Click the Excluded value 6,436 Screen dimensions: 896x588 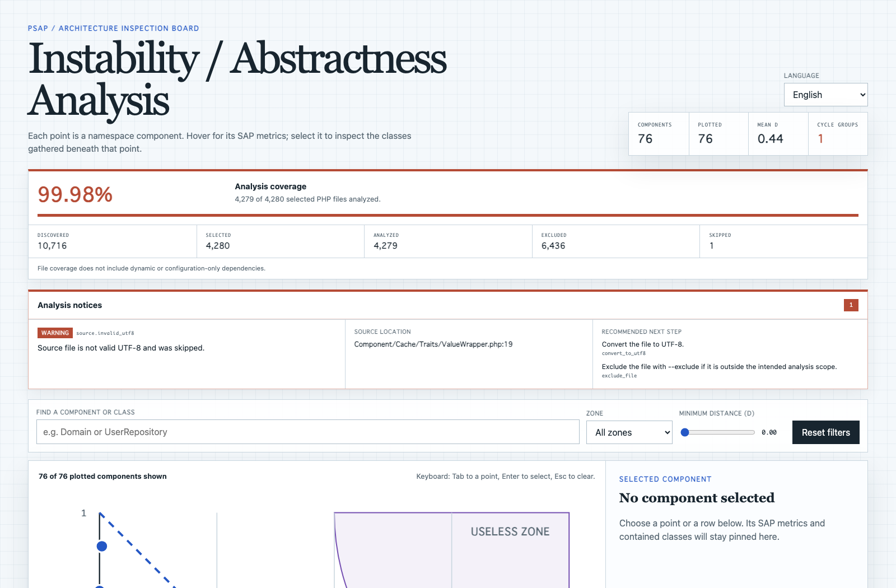point(553,246)
